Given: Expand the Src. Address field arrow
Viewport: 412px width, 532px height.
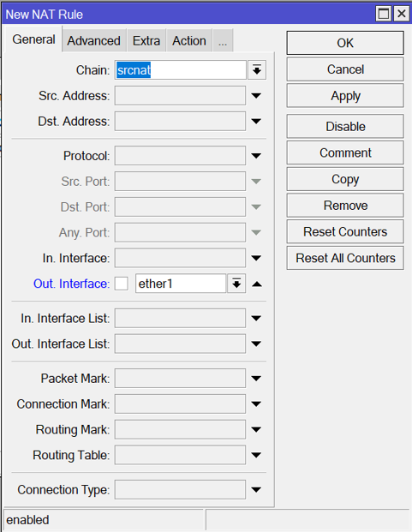Looking at the screenshot, I should [256, 96].
